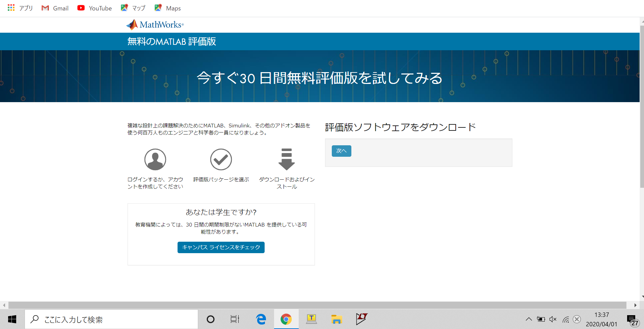
Task: Click the download arrow icon
Action: click(x=287, y=159)
